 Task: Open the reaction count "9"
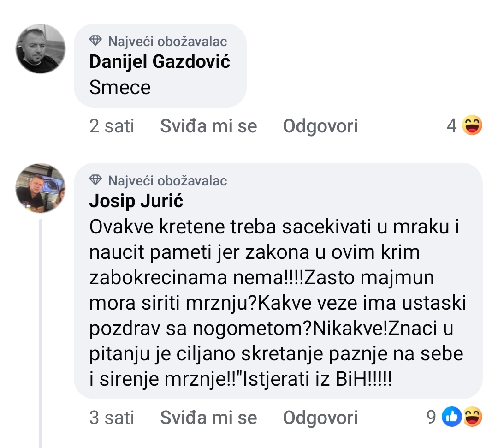pos(431,418)
